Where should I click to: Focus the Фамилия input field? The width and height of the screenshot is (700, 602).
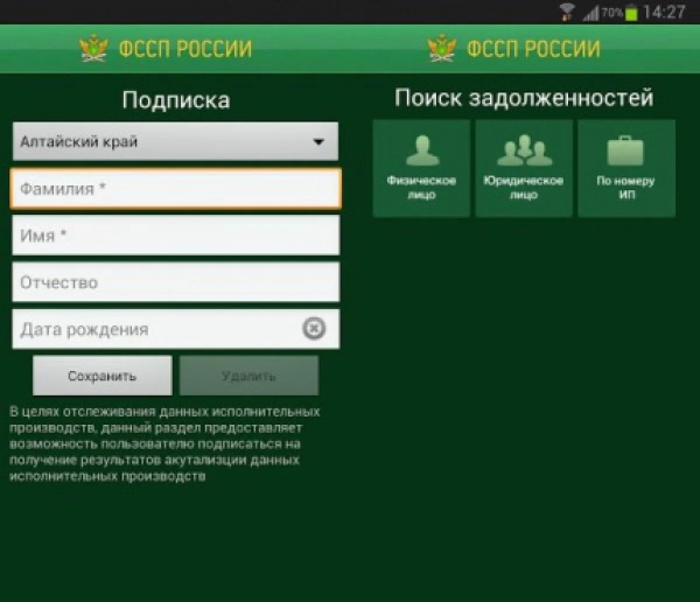click(175, 189)
